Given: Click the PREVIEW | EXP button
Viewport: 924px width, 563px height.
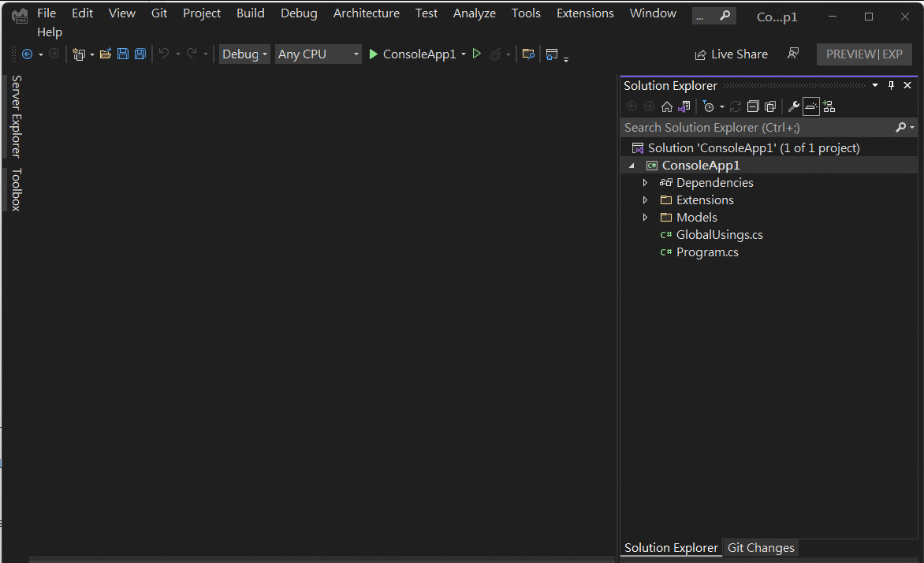Looking at the screenshot, I should click(864, 54).
